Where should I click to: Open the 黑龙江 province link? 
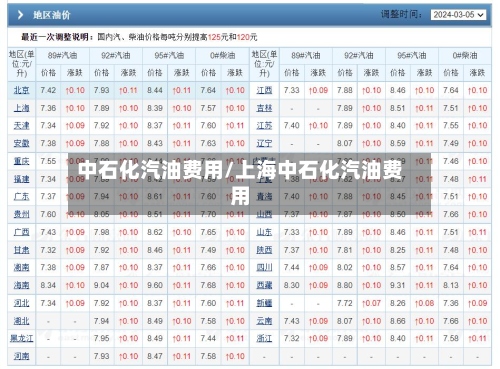tap(22, 339)
